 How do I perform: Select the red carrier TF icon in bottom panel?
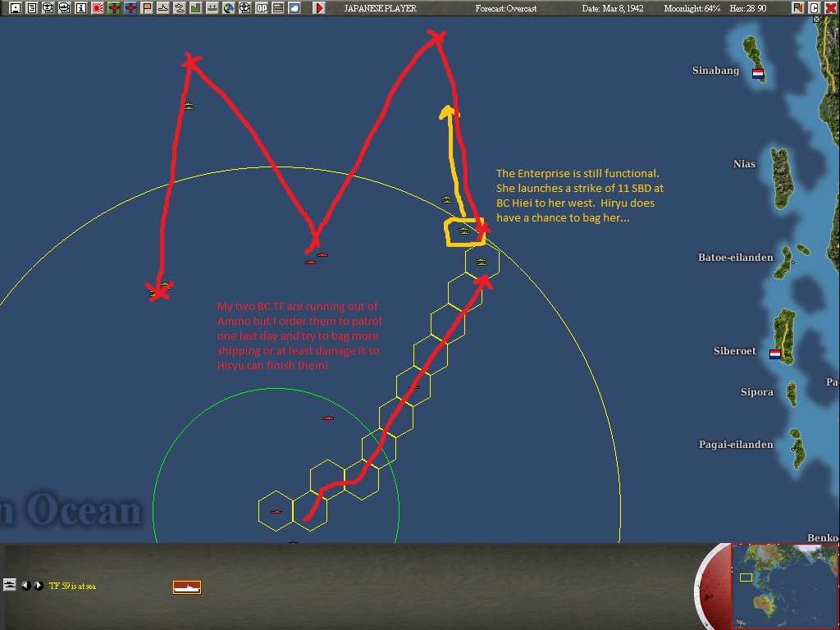pos(187,587)
